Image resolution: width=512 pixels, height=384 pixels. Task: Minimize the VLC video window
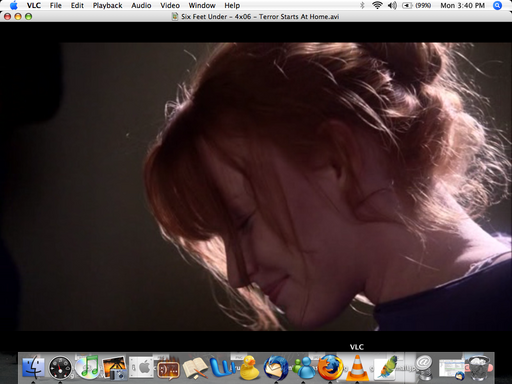pos(18,16)
